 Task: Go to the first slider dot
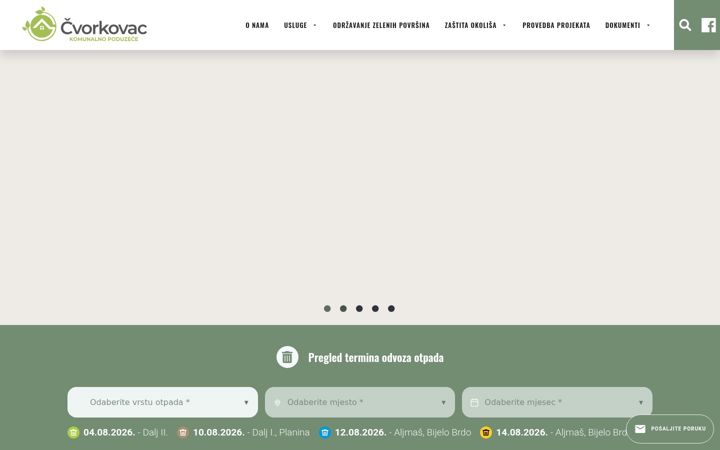coord(327,309)
